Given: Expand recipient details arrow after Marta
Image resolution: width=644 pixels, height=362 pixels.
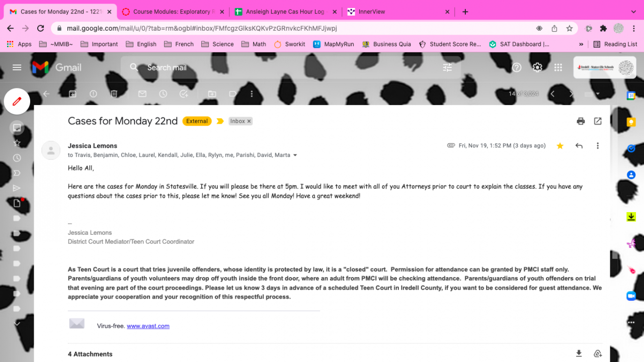Looking at the screenshot, I should (295, 155).
